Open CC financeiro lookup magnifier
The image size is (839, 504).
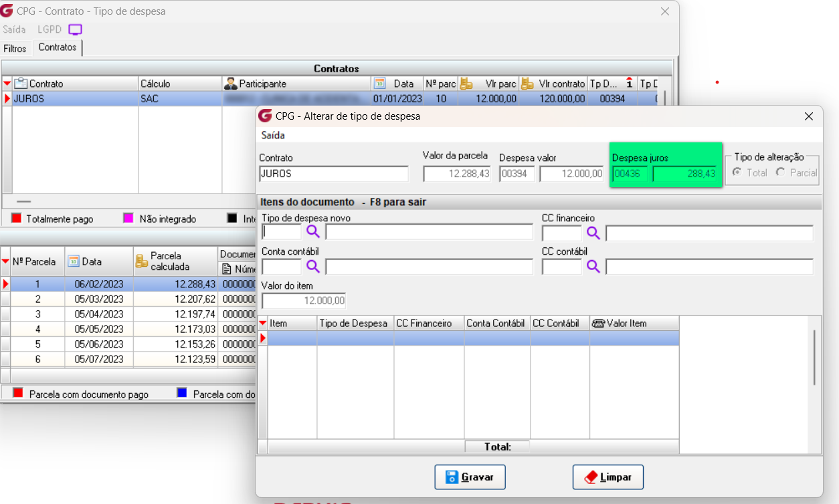[593, 232]
